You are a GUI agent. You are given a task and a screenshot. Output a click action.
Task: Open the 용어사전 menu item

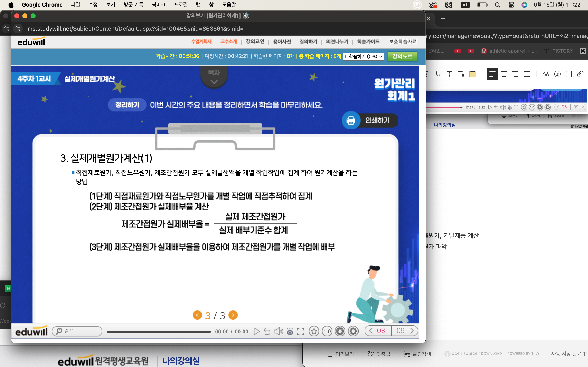coord(282,42)
